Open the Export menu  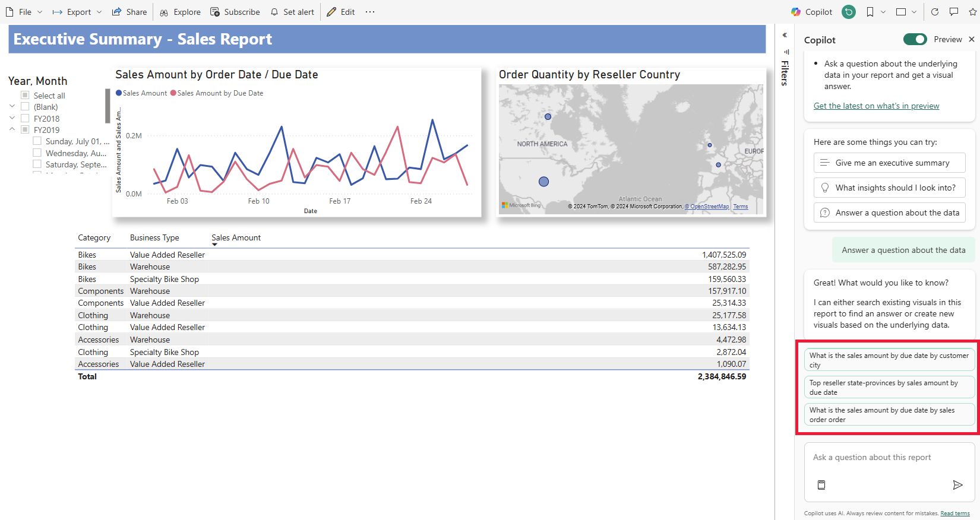(77, 12)
